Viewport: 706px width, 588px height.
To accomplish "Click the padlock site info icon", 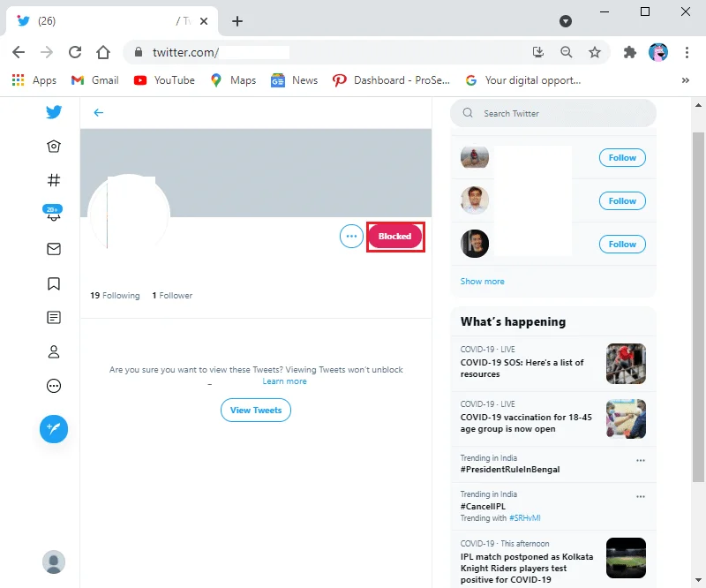I will pos(139,52).
